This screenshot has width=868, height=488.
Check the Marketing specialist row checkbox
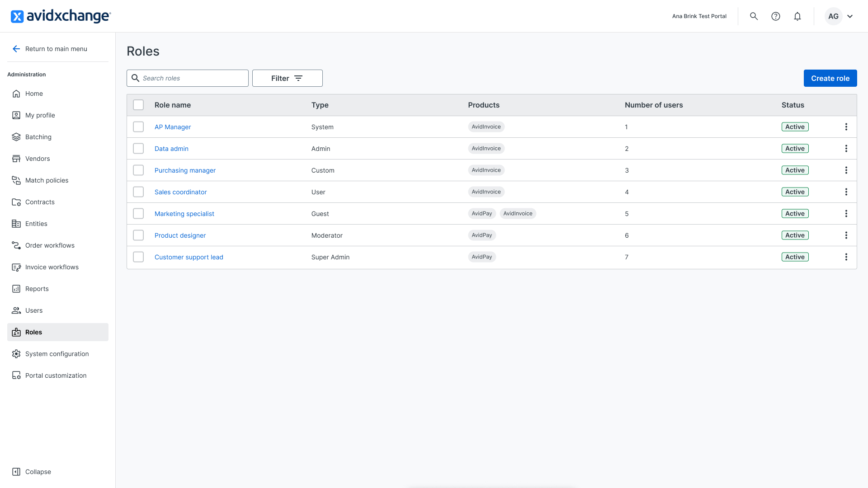click(138, 214)
